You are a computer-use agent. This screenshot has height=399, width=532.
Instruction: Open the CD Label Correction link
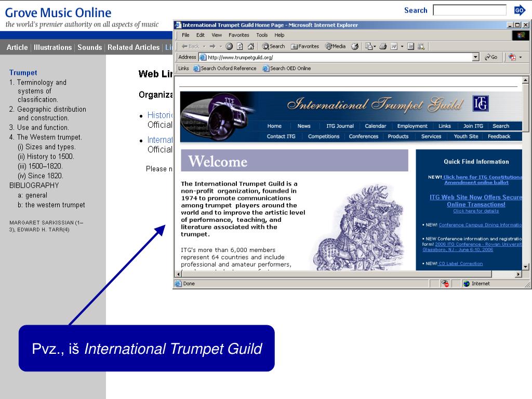460,263
